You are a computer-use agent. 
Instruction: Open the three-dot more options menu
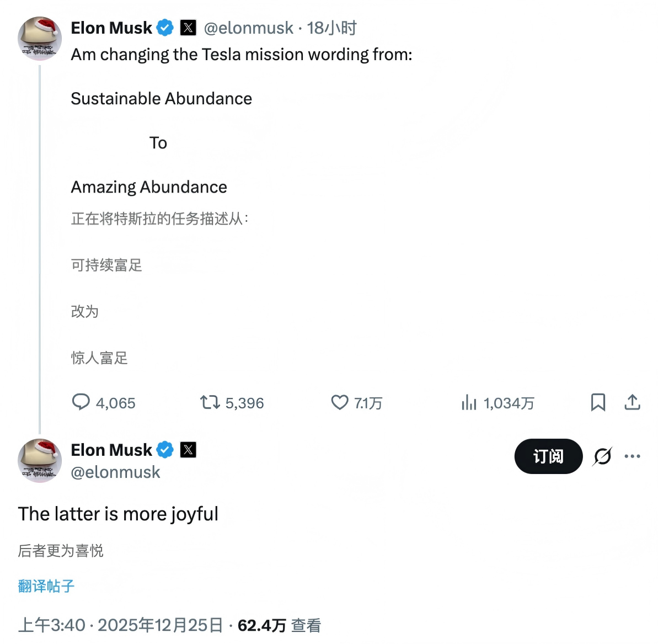point(632,456)
